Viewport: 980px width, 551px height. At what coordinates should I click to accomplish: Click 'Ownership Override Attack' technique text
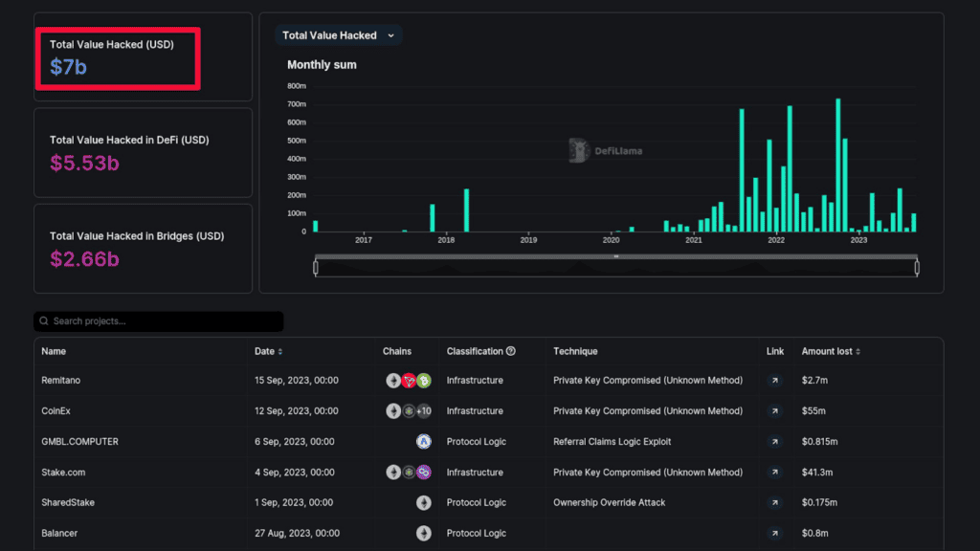pos(609,503)
